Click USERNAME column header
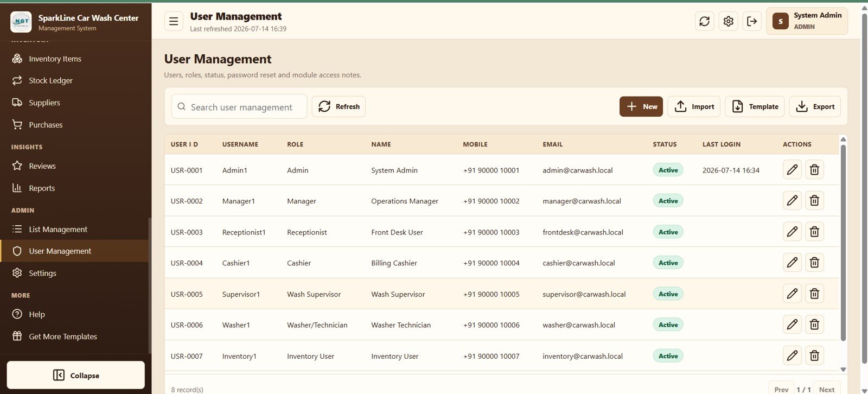868x394 pixels. point(240,144)
